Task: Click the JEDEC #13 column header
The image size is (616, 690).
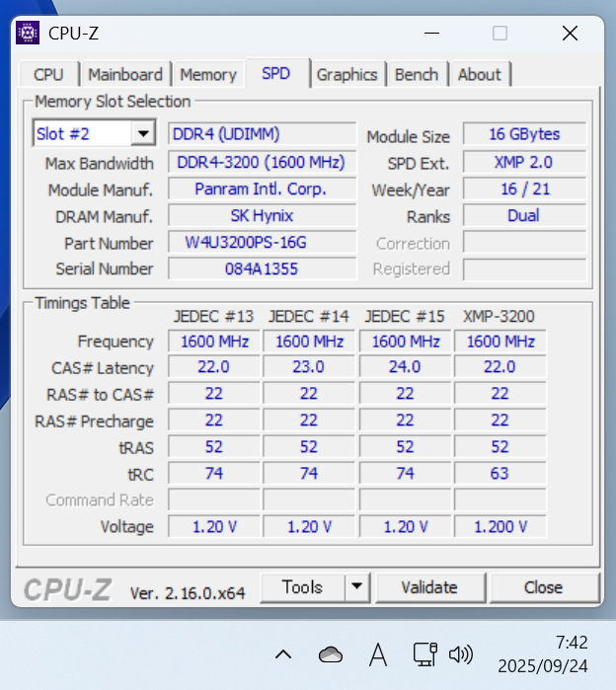Action: [214, 317]
